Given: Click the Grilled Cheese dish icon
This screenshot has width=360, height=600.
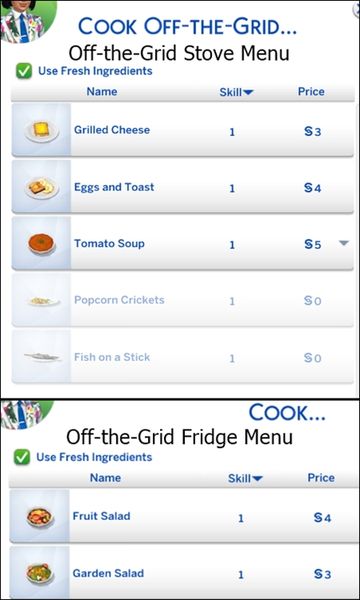Looking at the screenshot, I should point(42,131).
